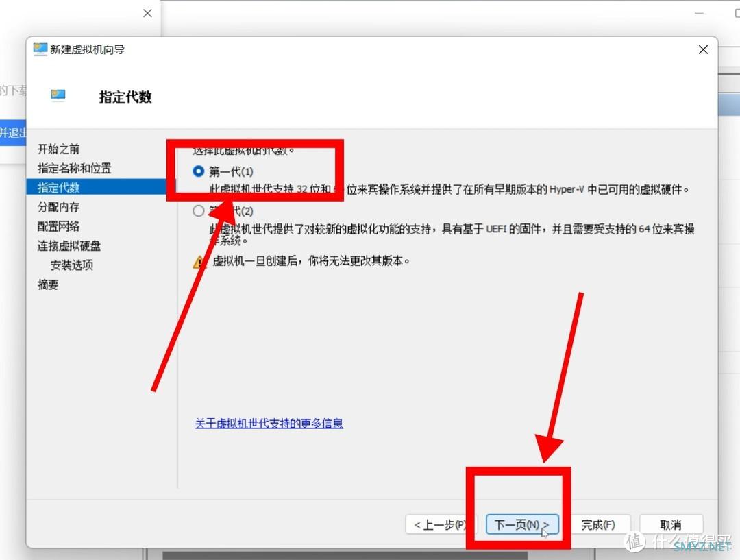The height and width of the screenshot is (560, 740).
Task: Go to 连接虚拟硬盘 wizard step
Action: 69,245
